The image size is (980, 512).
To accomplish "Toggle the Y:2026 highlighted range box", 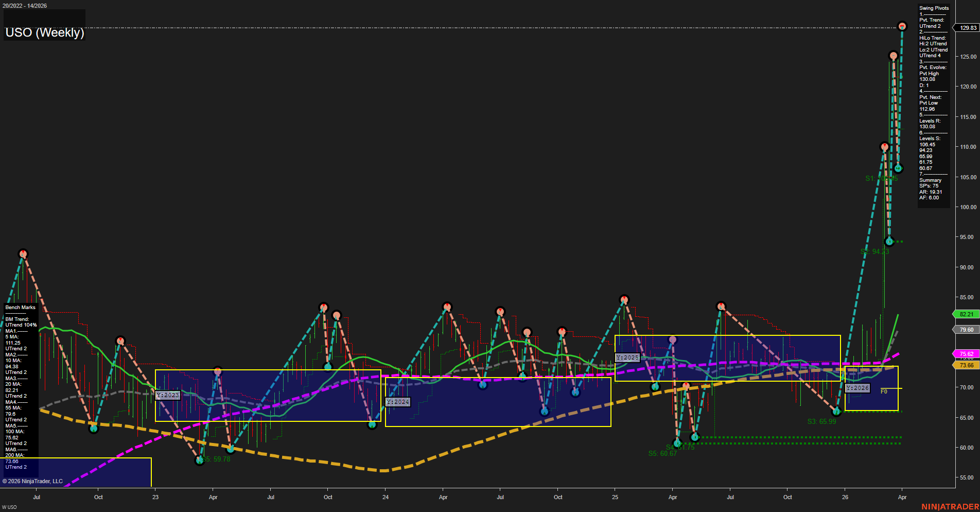I will [x=856, y=388].
